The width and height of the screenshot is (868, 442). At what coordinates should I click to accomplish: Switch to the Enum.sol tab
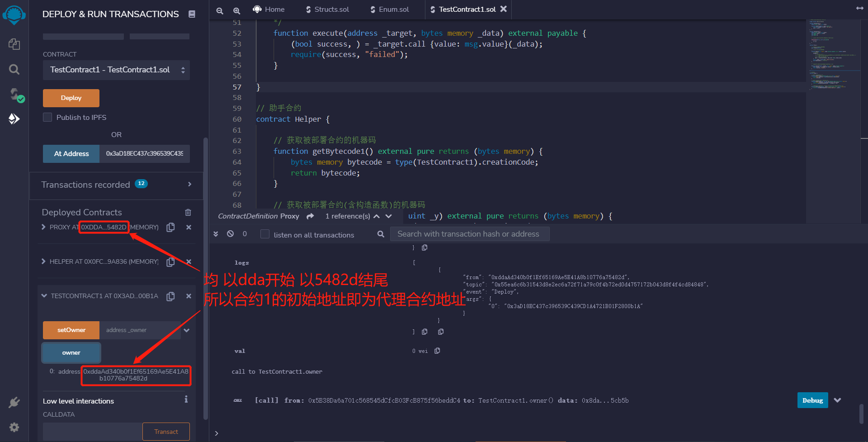point(389,9)
